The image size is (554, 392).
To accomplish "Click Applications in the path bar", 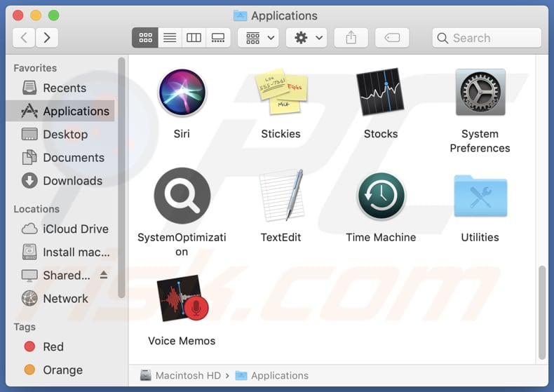I will coord(272,375).
